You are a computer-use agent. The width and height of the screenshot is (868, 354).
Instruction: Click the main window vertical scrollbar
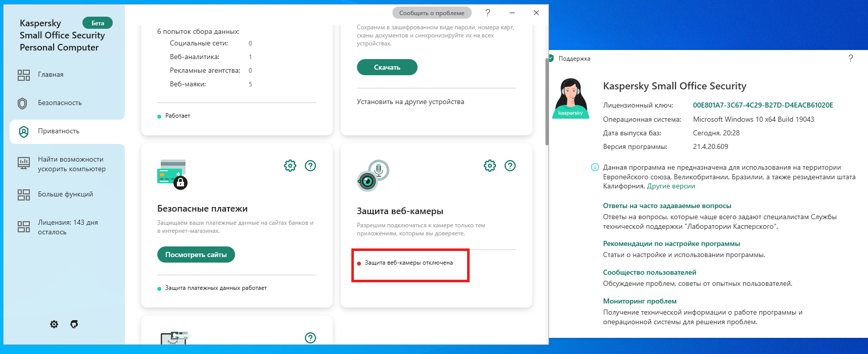546,101
